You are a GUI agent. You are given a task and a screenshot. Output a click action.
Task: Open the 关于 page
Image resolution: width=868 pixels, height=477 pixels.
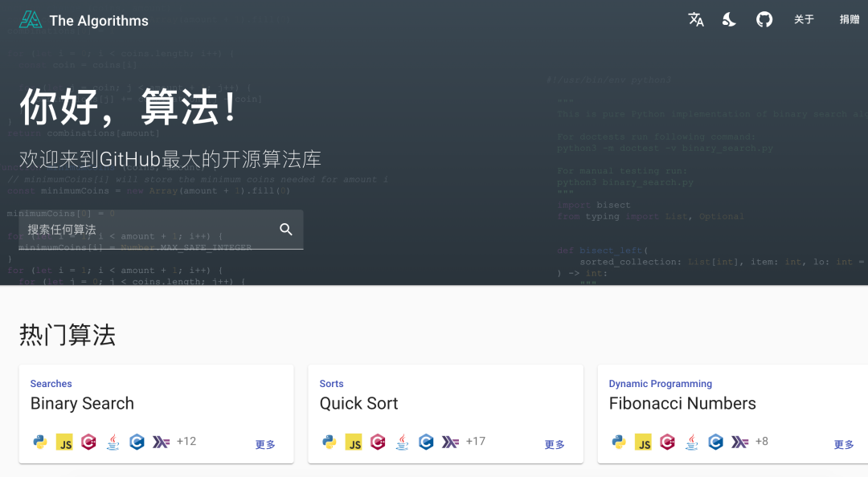(x=804, y=20)
